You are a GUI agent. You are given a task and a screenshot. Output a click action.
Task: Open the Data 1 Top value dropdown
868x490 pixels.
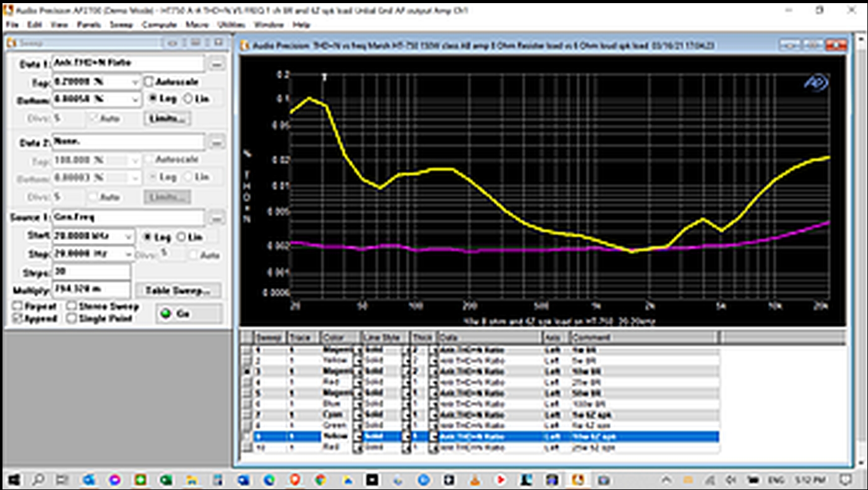coord(136,81)
